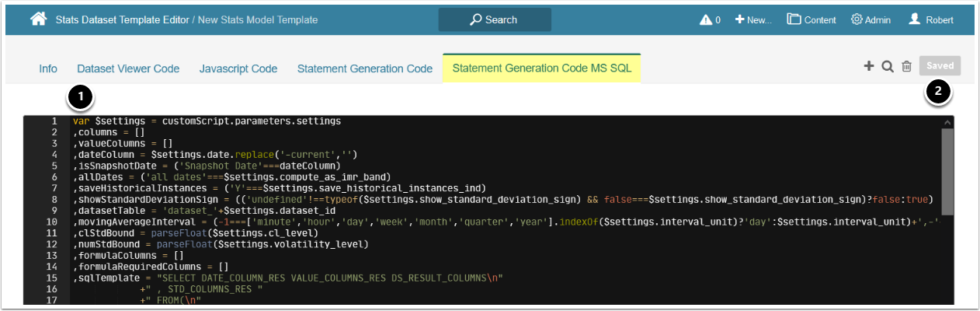The image size is (980, 311).
Task: Open the Dataset Viewer Code tab
Action: (x=128, y=68)
